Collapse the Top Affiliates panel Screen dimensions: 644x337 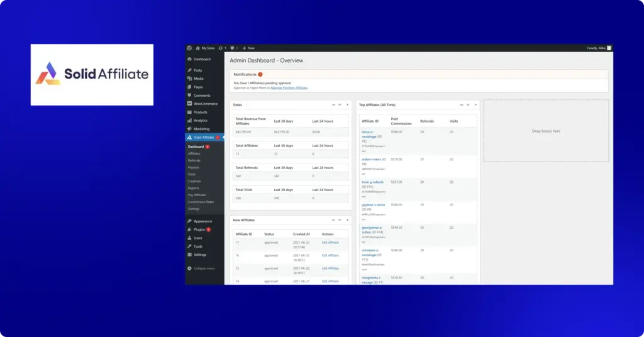[475, 104]
